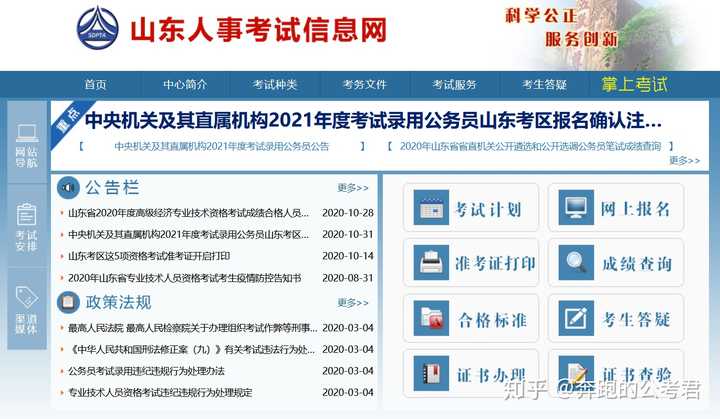
Task: Open 考试服务 navigation item
Action: [x=454, y=85]
